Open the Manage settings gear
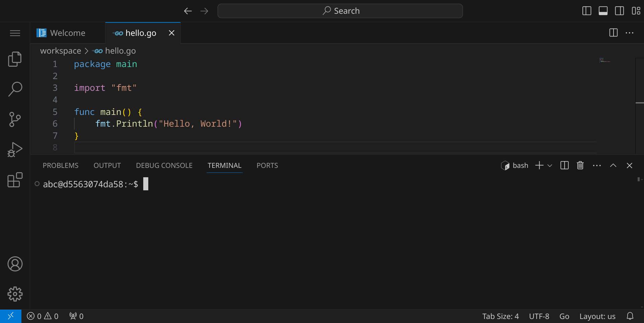 point(15,294)
